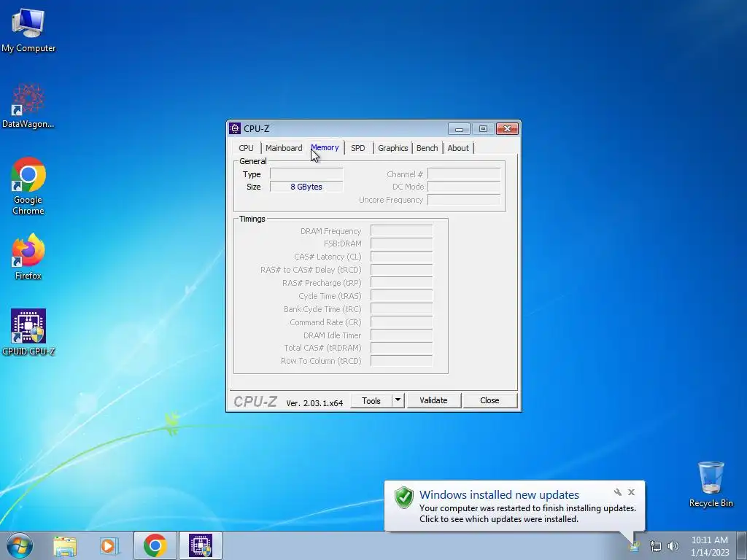
Task: Click the empty memory Type field
Action: (306, 174)
